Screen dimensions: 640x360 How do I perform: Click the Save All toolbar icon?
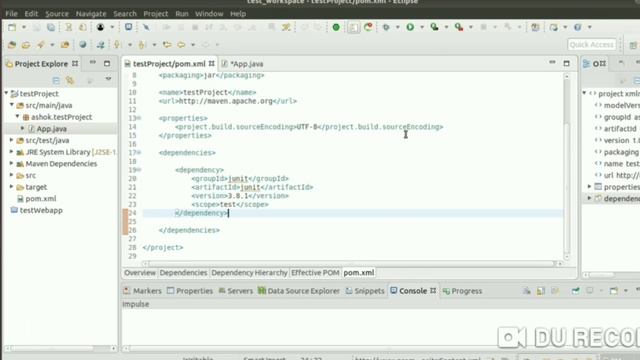[51, 27]
